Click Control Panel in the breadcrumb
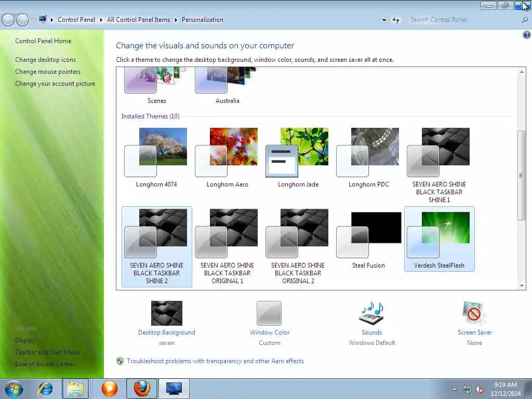The height and width of the screenshot is (399, 532). coord(76,20)
